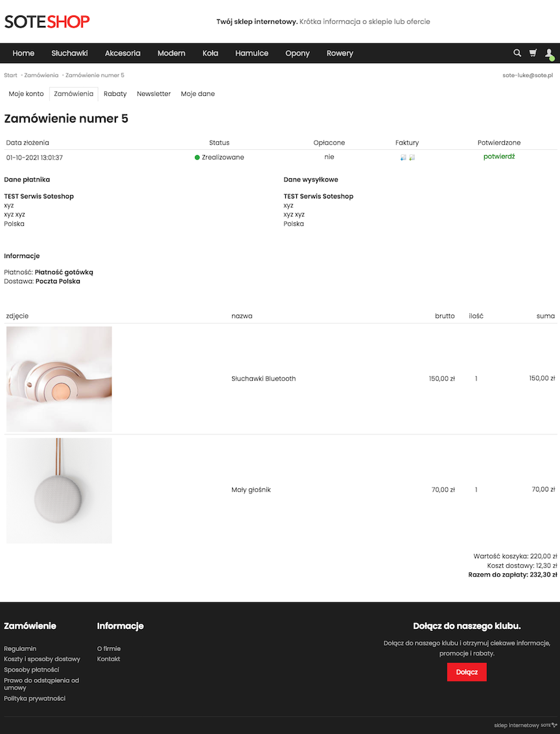Open the search magnifier icon

(x=517, y=53)
